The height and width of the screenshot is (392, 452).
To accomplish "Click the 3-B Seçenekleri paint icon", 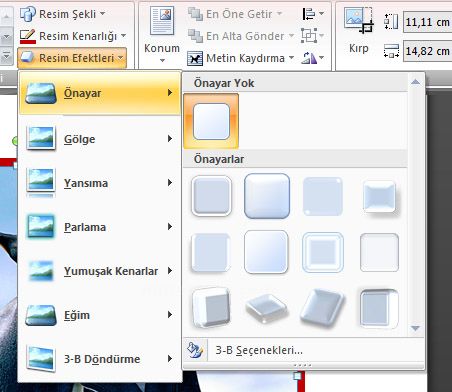I will (195, 350).
